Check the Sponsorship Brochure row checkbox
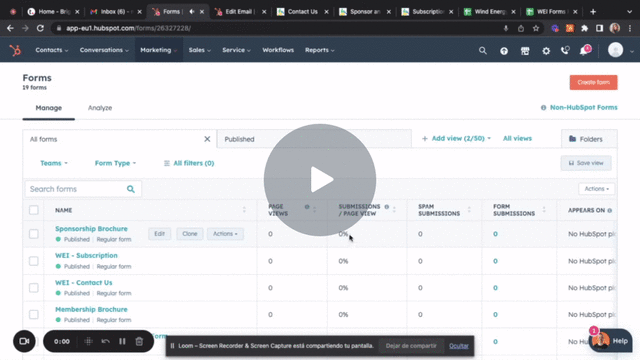Image resolution: width=640 pixels, height=360 pixels. tap(33, 234)
